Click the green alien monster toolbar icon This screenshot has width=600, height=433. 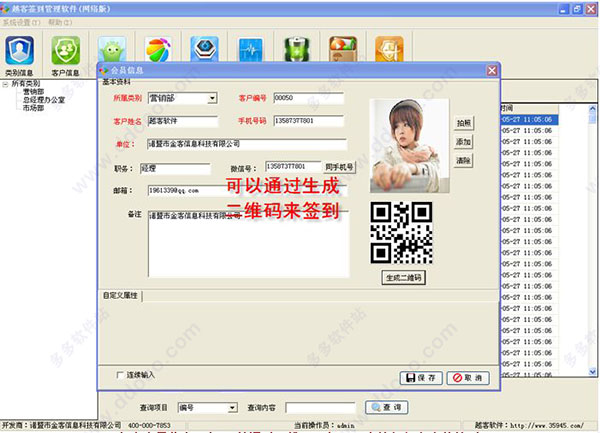(112, 49)
